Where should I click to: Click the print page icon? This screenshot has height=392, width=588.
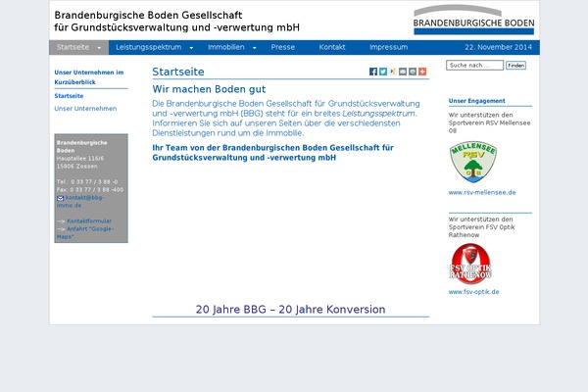click(x=413, y=72)
